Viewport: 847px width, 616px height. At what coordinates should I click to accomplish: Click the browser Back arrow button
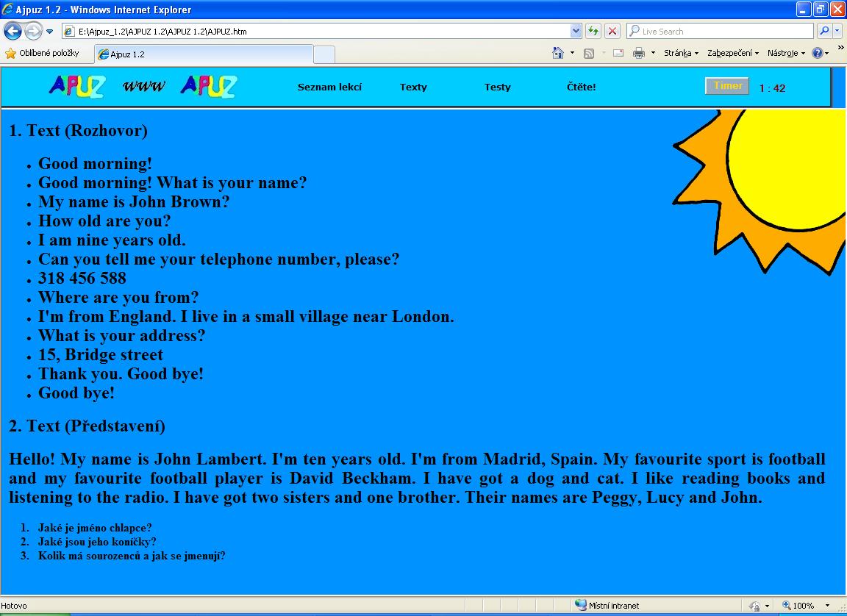coord(13,32)
